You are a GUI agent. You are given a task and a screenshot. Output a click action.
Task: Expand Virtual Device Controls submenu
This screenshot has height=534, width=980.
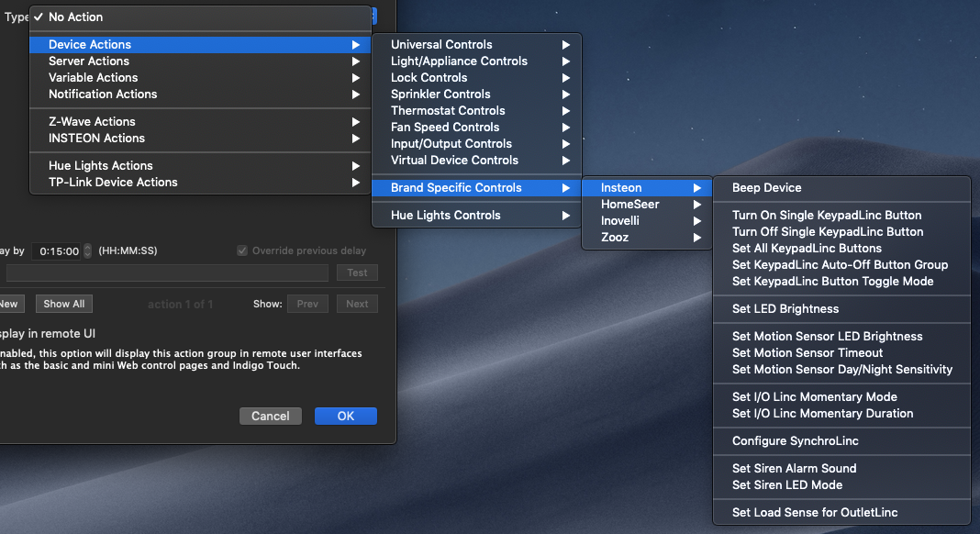(x=477, y=160)
